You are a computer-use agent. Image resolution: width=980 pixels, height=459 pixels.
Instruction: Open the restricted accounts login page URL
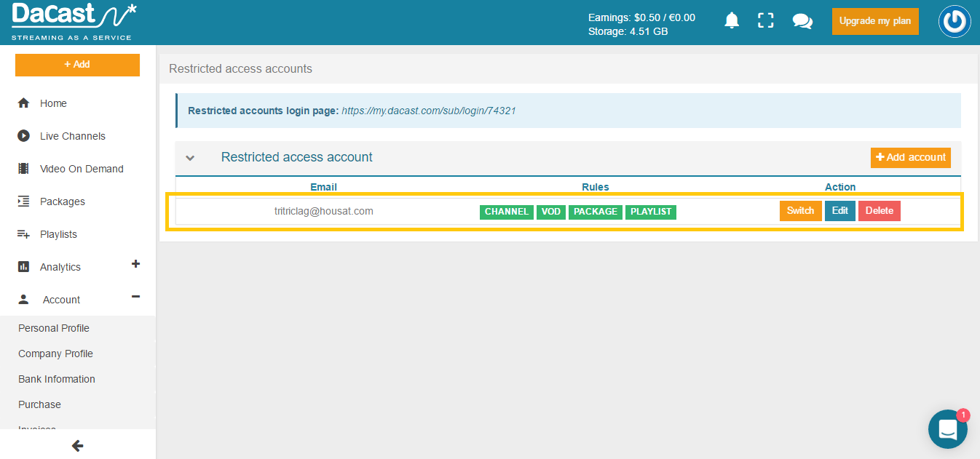(x=429, y=111)
